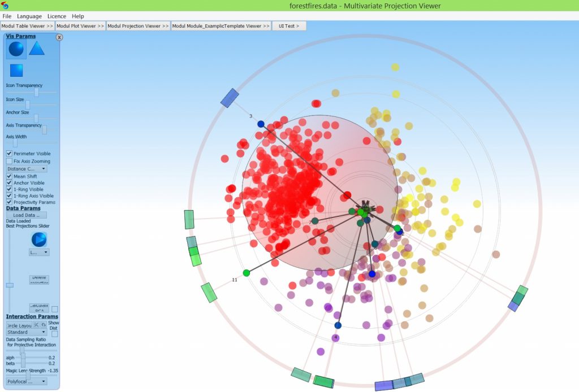Click the green anchor point labeled 11
579x392 pixels.
coord(246,273)
